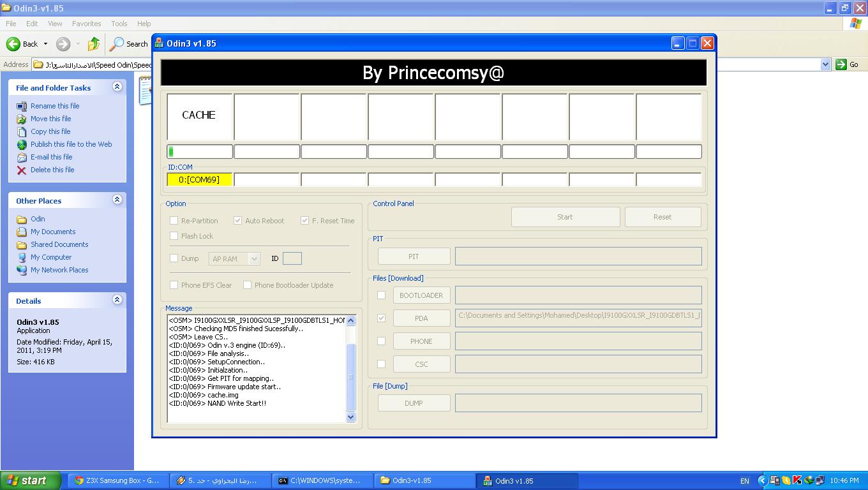
Task: Open the Favorites menu
Action: [86, 24]
